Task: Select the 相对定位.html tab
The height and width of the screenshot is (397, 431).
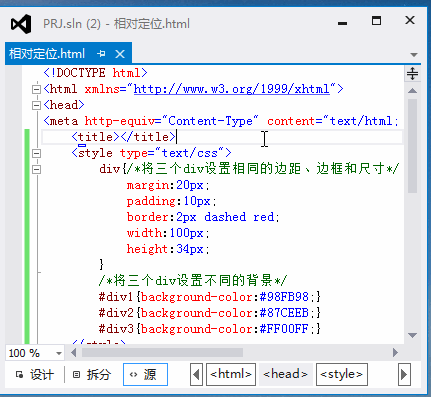Action: coord(47,54)
